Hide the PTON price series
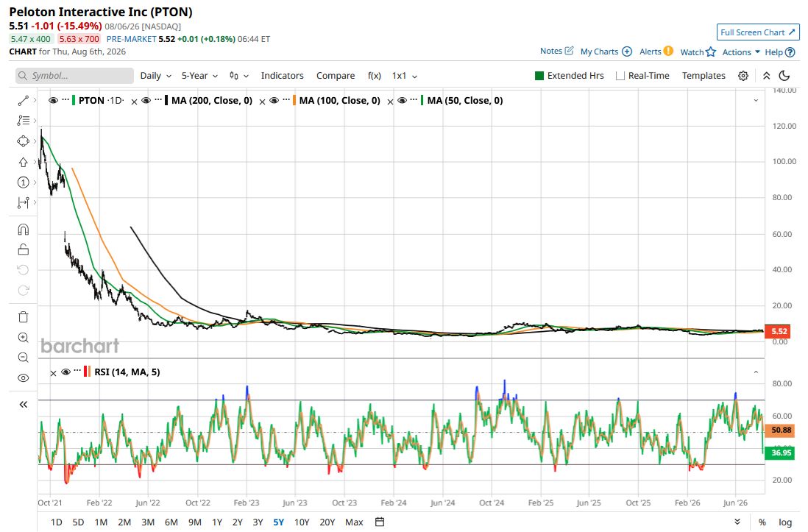Screen dimensions: 808x532 tap(53, 101)
